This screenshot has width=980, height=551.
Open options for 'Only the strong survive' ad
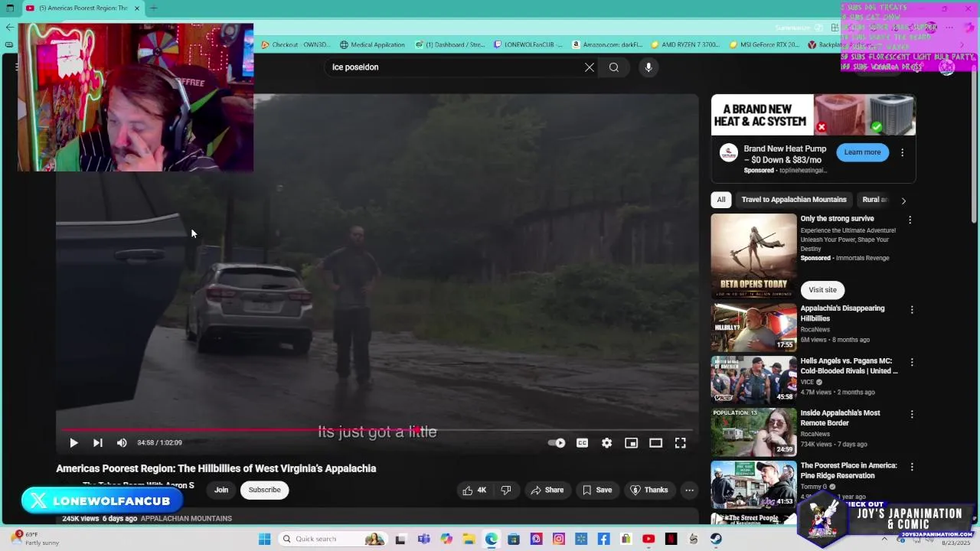[x=910, y=220]
